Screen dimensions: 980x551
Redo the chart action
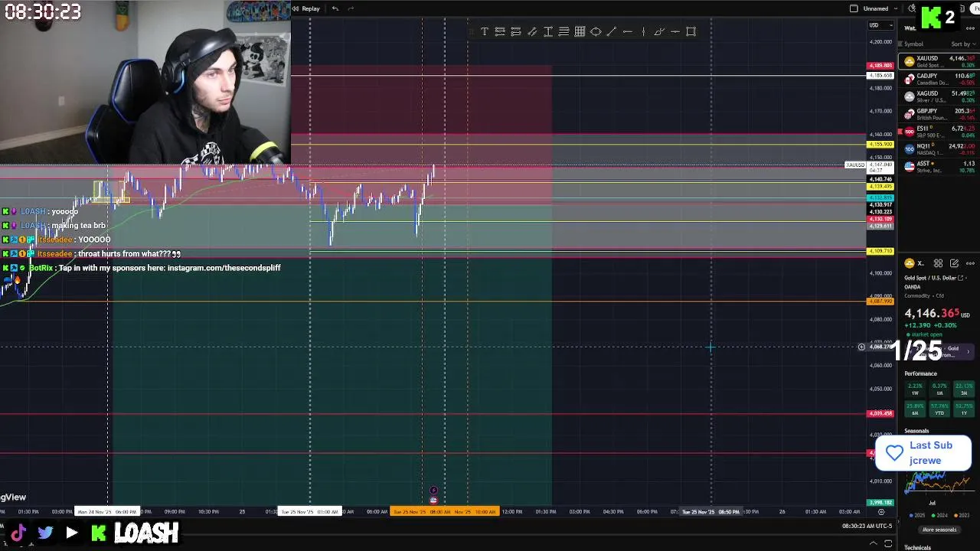click(351, 8)
